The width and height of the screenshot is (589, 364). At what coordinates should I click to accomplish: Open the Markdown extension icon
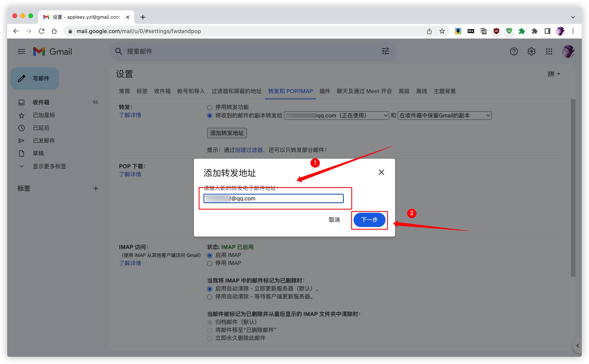[470, 31]
